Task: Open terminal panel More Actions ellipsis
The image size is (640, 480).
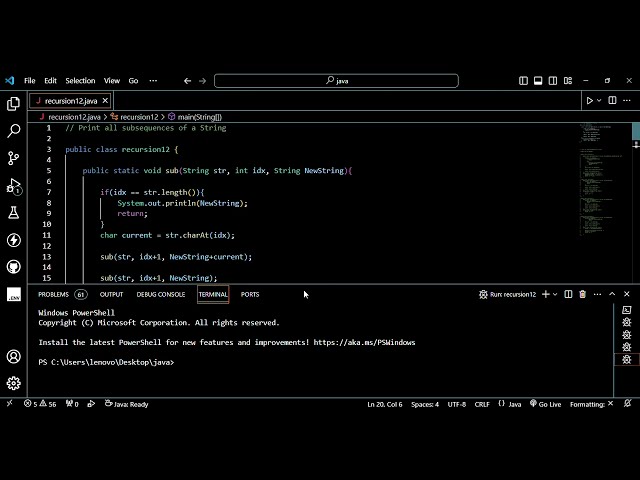Action: pyautogui.click(x=598, y=294)
